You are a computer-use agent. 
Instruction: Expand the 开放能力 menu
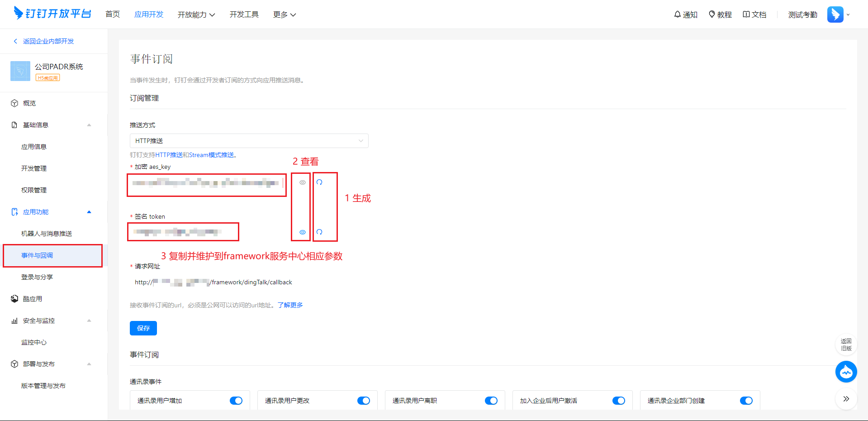[x=196, y=14]
